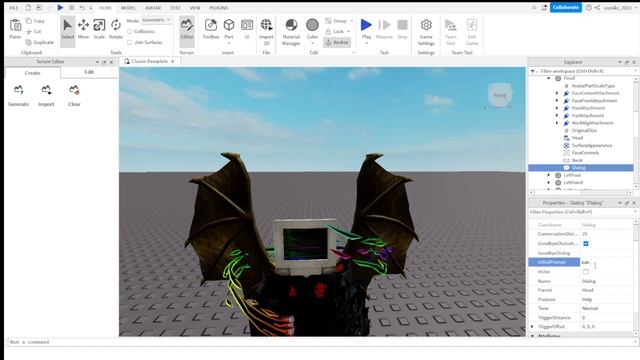Image resolution: width=640 pixels, height=360 pixels.
Task: Open the Toolbox
Action: coord(211,29)
